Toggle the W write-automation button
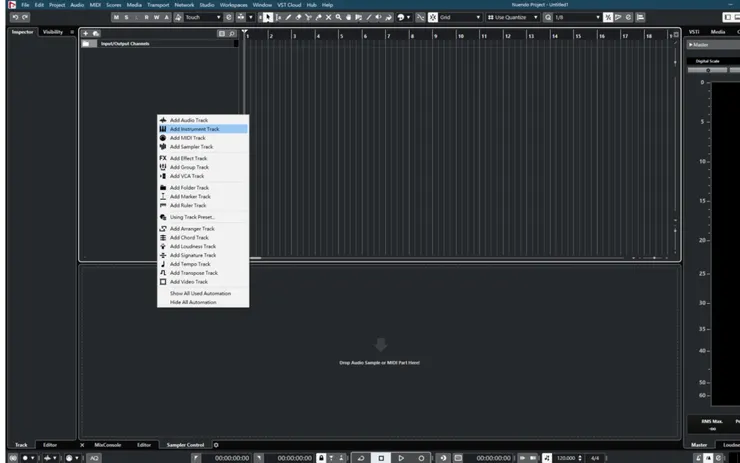 click(156, 17)
